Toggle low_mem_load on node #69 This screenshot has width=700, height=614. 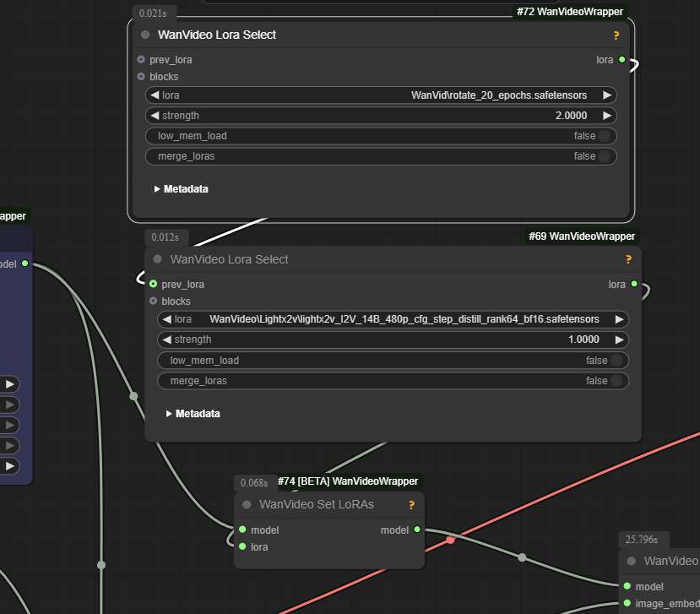[x=393, y=361]
